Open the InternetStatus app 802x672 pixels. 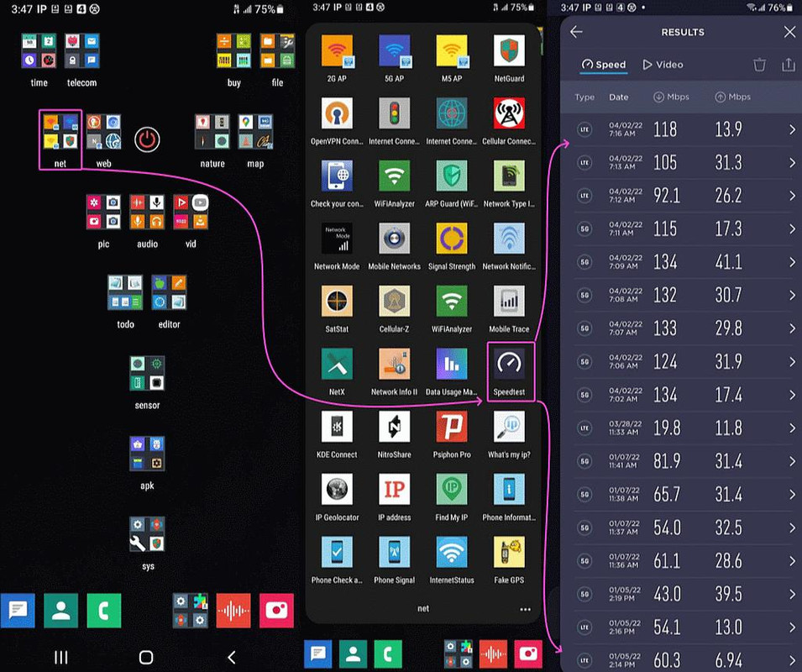[452, 553]
